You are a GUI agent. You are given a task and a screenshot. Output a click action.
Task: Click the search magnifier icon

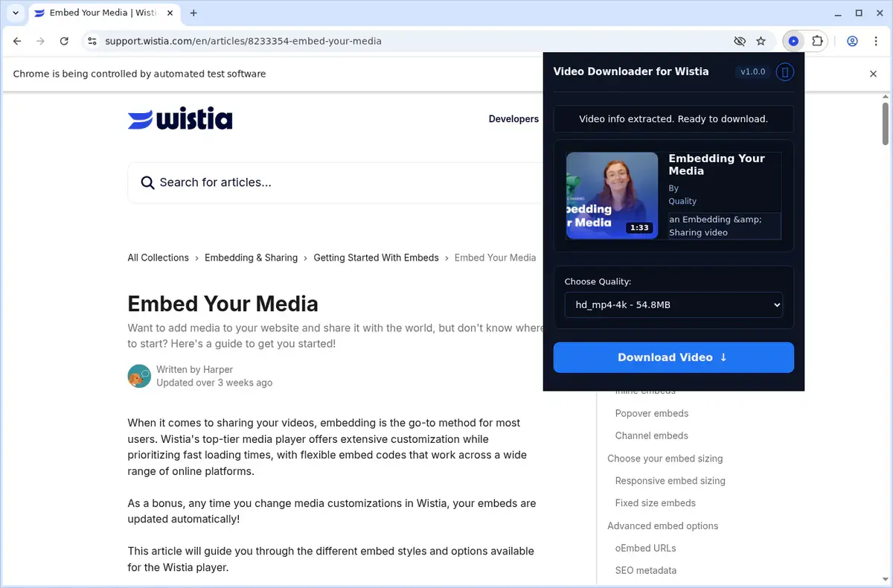[x=147, y=182]
